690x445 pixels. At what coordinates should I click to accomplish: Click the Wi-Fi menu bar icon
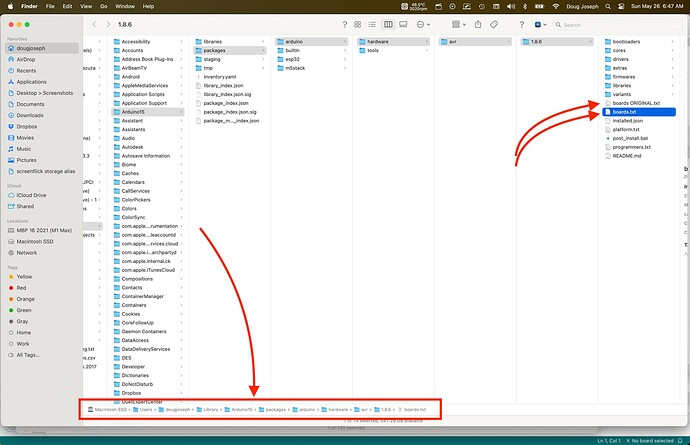pos(556,6)
